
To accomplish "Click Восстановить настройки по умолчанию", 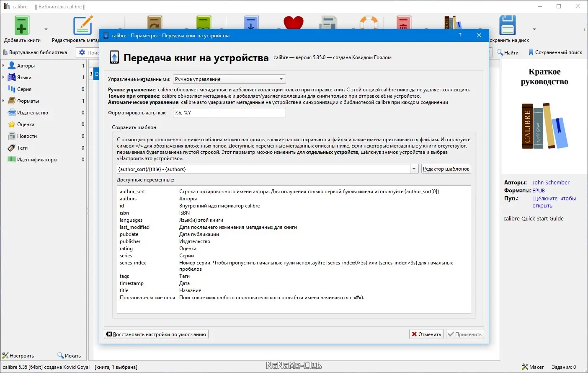I will pyautogui.click(x=156, y=334).
